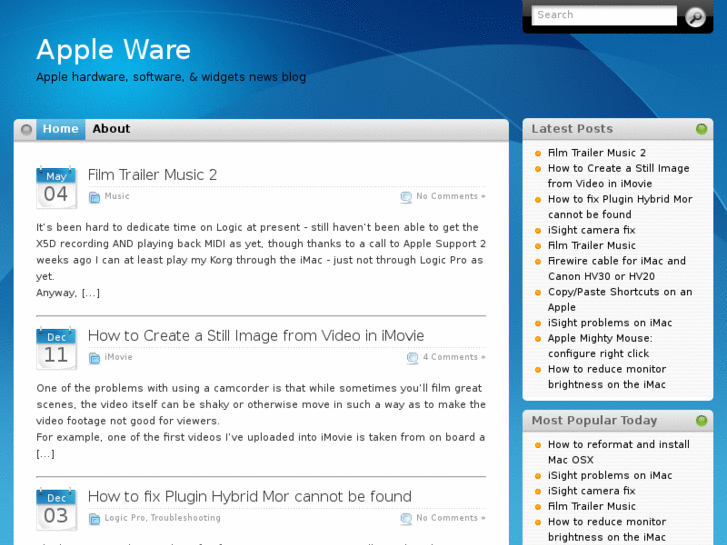Open Apple Mighty Mouse: configure right click link
This screenshot has width=727, height=545.
coord(600,346)
